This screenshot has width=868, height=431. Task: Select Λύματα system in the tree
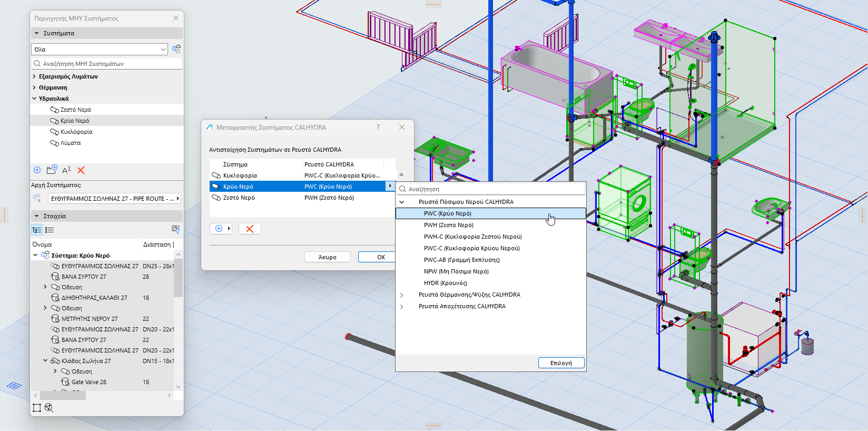tap(71, 143)
